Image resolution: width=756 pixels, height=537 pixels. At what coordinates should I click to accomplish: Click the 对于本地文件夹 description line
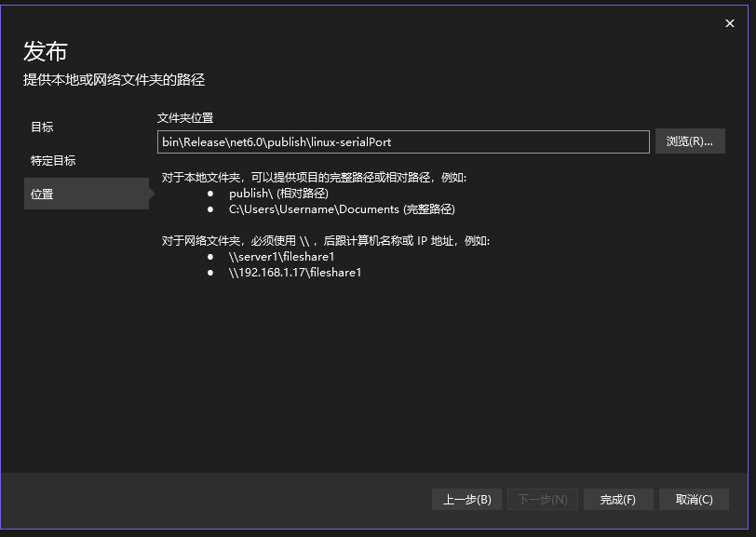coord(314,178)
